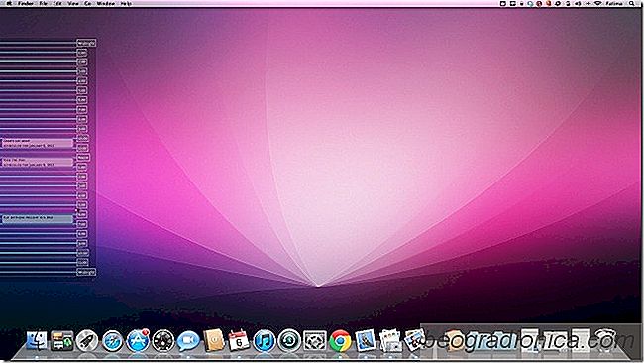Select the grey-shaded event on the timeline

pyautogui.click(x=38, y=218)
